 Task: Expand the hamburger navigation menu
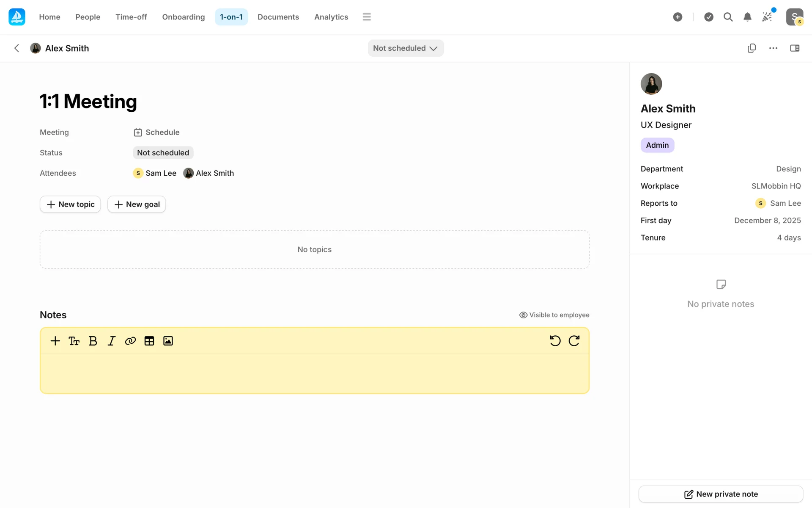(367, 17)
